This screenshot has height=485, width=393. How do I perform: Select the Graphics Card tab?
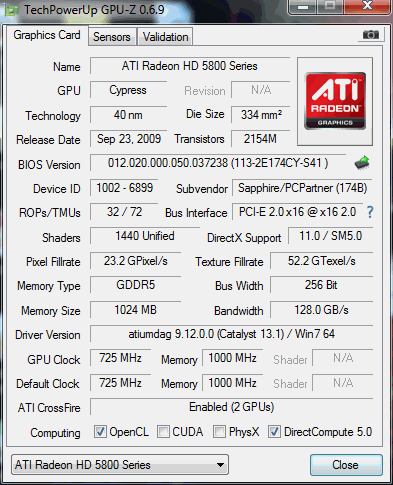tap(47, 35)
